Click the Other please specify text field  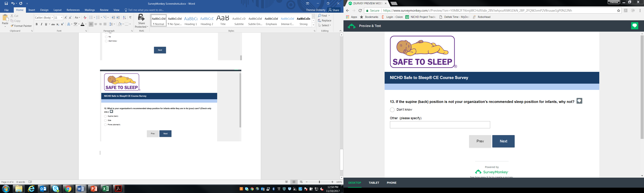point(440,125)
